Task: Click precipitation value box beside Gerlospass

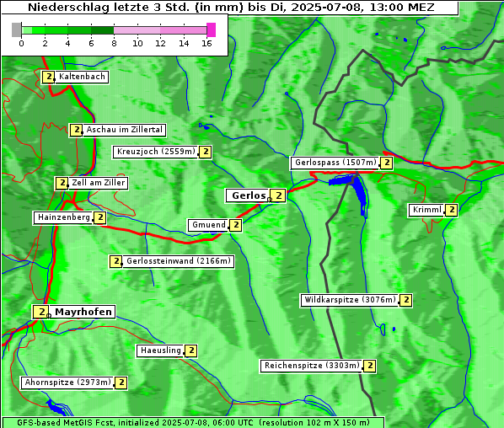Action: point(387,163)
